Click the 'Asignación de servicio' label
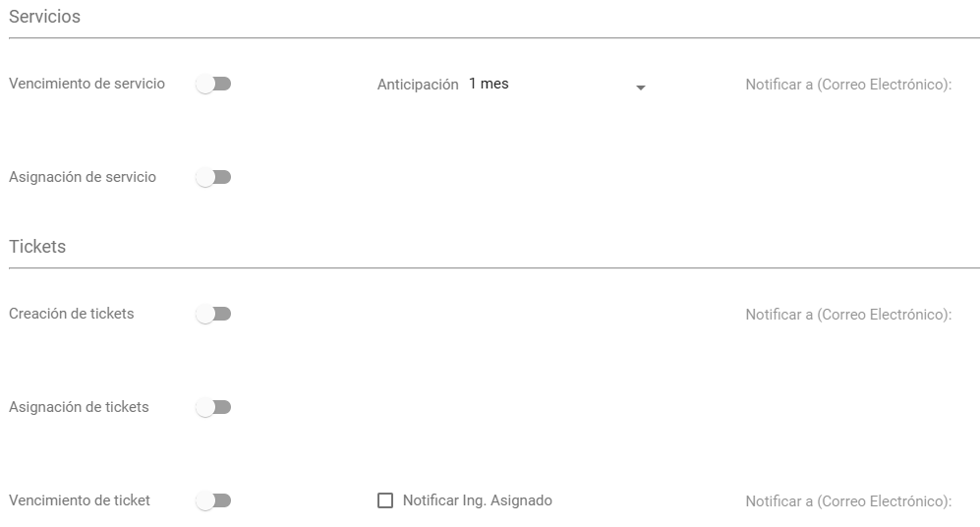The width and height of the screenshot is (980, 527). click(83, 177)
